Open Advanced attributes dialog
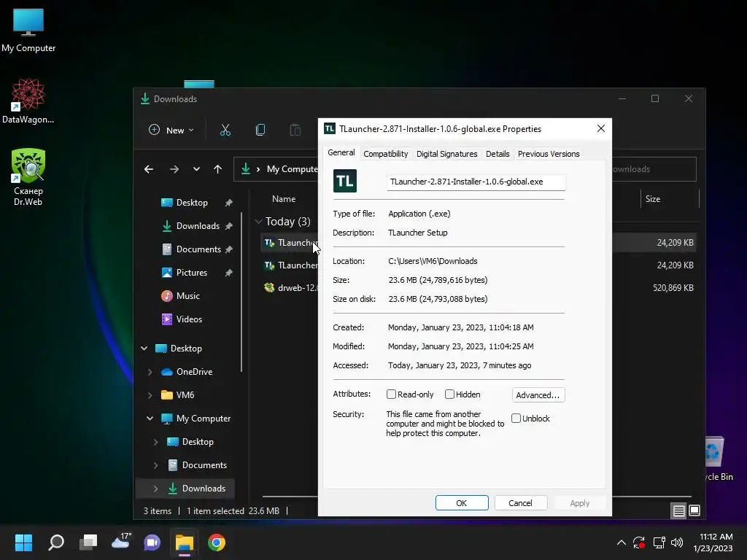747x560 pixels. pos(538,394)
